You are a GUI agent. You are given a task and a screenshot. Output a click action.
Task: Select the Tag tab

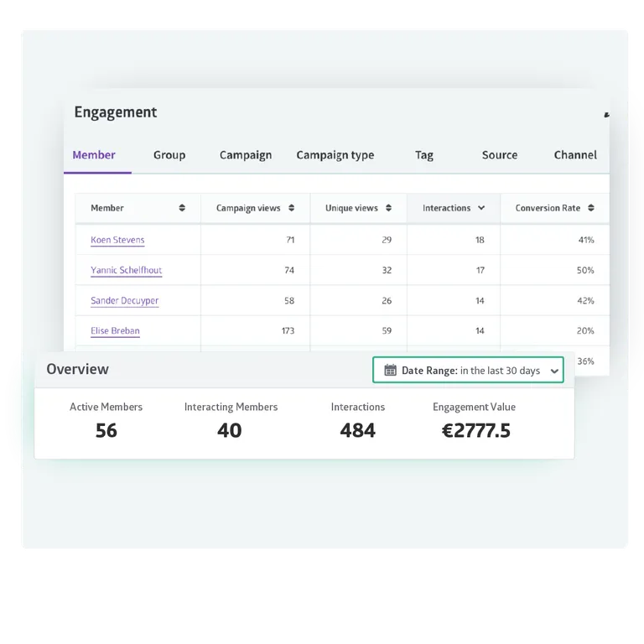tap(424, 155)
